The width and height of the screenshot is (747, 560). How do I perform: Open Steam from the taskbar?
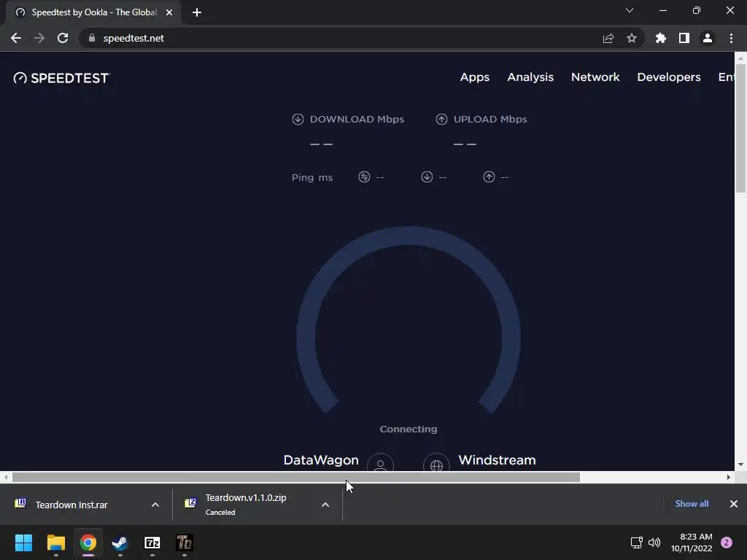[120, 542]
